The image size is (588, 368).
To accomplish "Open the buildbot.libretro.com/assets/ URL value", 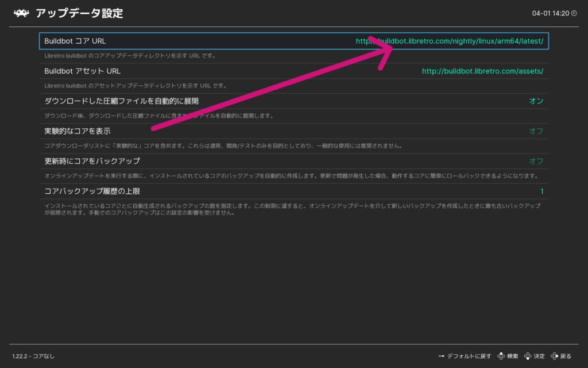I will tap(482, 71).
